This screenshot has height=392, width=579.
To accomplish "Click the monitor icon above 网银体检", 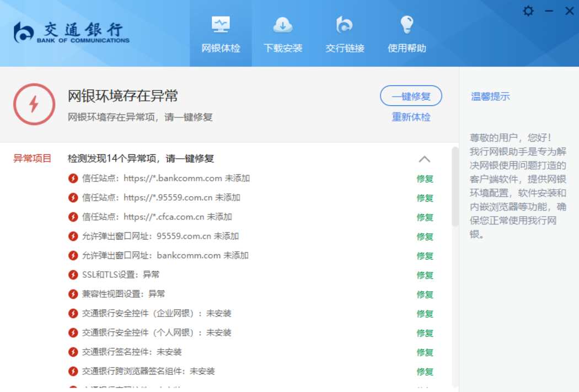I will point(221,24).
